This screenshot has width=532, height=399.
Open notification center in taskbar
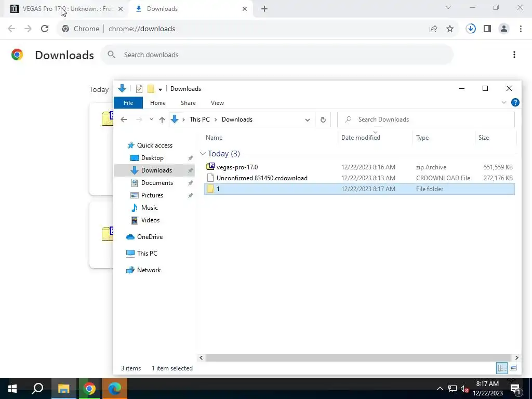[x=516, y=389]
